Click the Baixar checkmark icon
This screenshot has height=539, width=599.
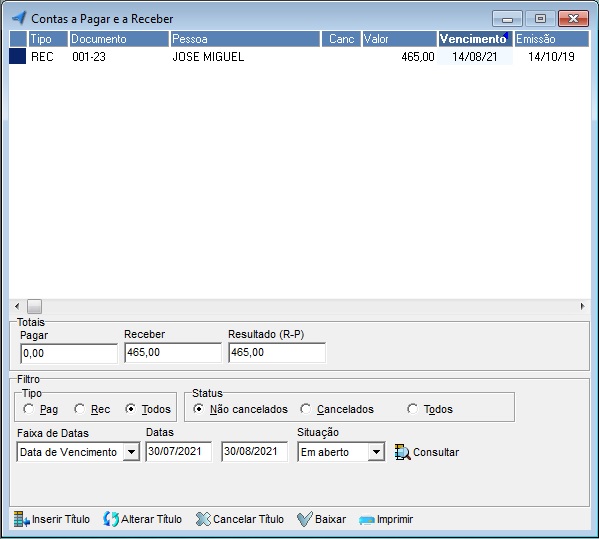[304, 519]
